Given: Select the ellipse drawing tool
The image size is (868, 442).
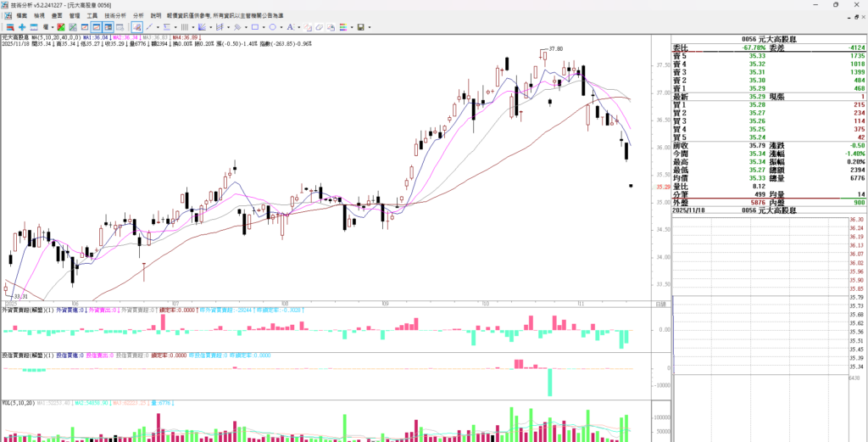Looking at the screenshot, I should click(x=273, y=27).
